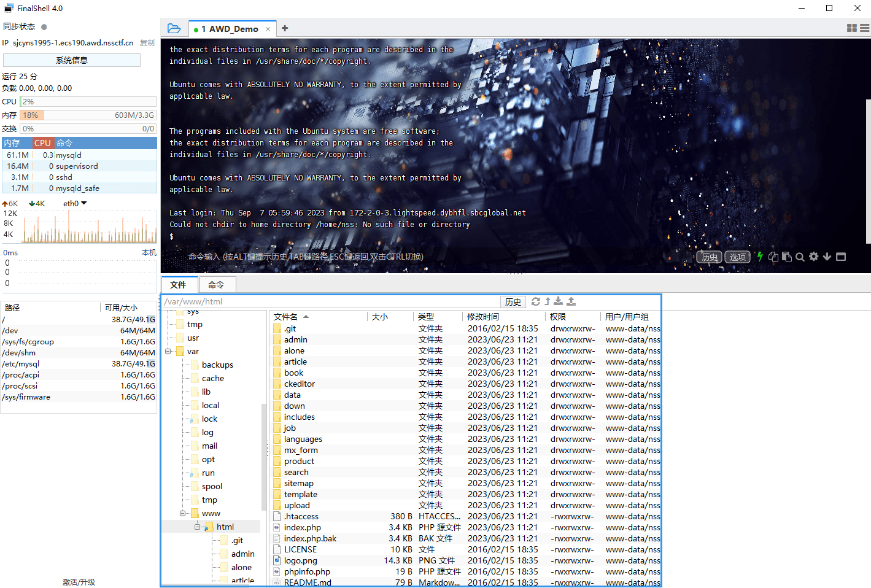Select phpinfo.php file
The image size is (871, 588).
pyautogui.click(x=466, y=572)
